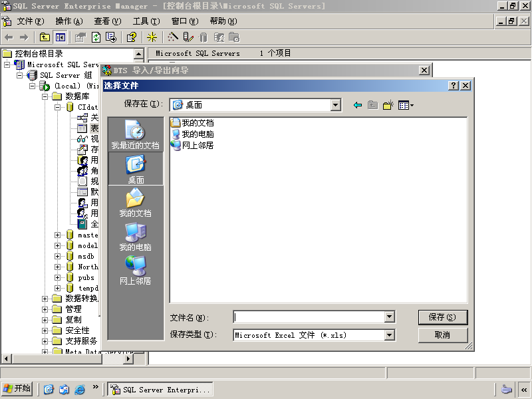
Task: Go back to last folder in file dialog
Action: (358, 105)
